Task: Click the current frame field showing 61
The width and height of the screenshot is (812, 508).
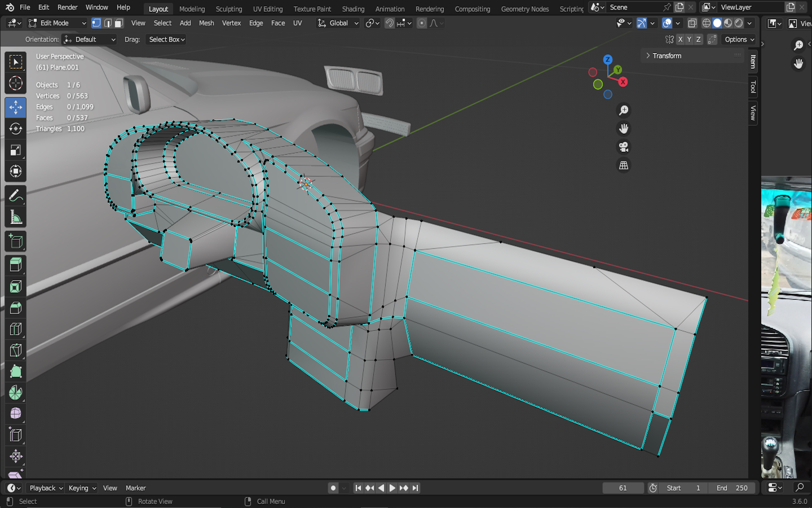Action: tap(623, 488)
